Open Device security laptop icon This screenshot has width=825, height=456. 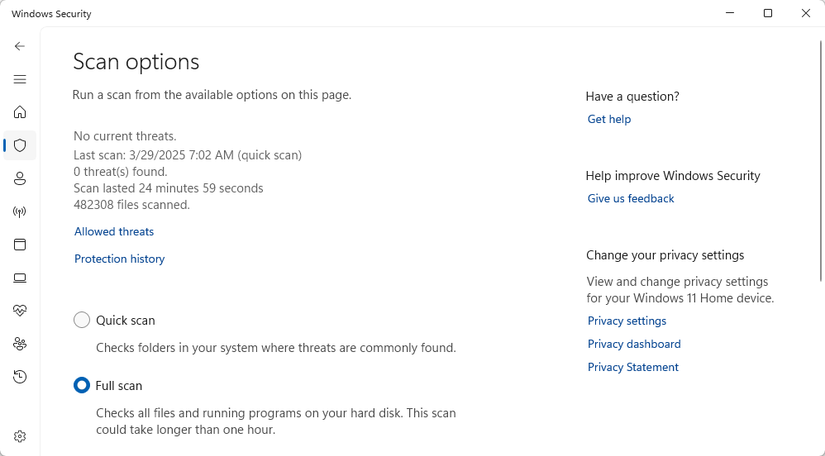20,278
